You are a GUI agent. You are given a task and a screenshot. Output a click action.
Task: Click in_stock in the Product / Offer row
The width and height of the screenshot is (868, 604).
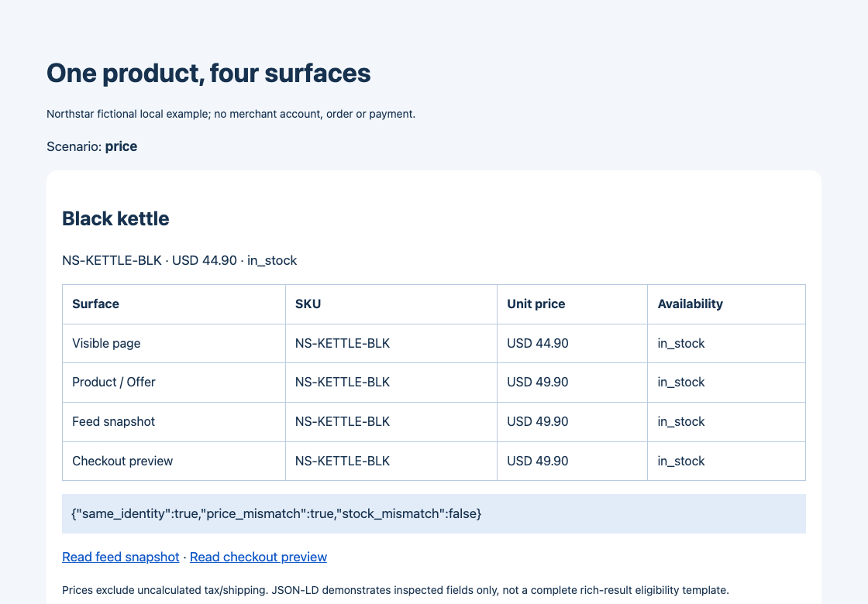[681, 383]
